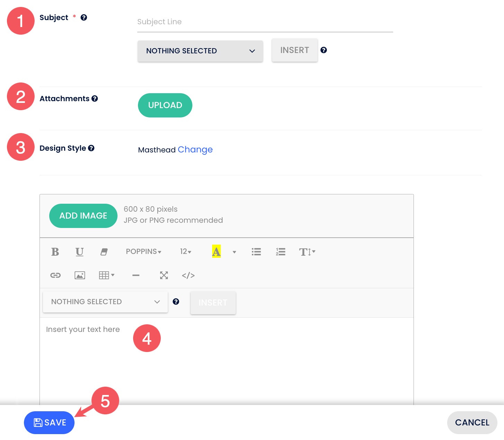The image size is (504, 440).
Task: Click the Save button
Action: coord(49,423)
